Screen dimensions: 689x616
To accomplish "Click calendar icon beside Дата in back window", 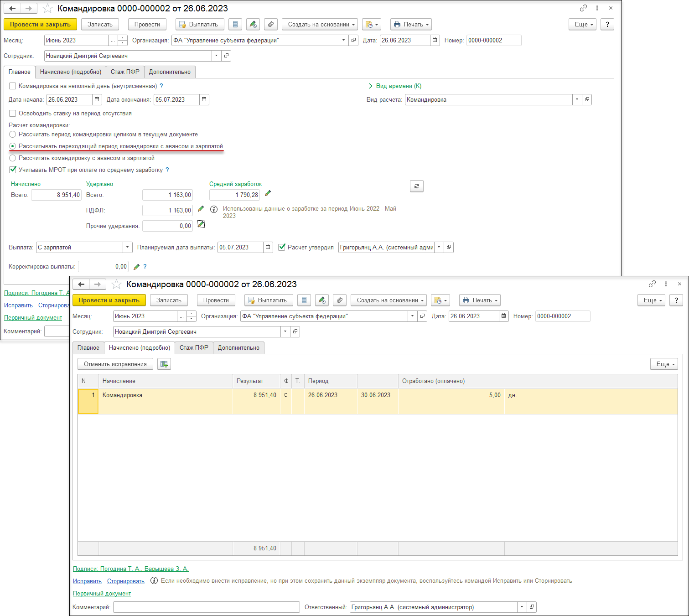I will [435, 40].
